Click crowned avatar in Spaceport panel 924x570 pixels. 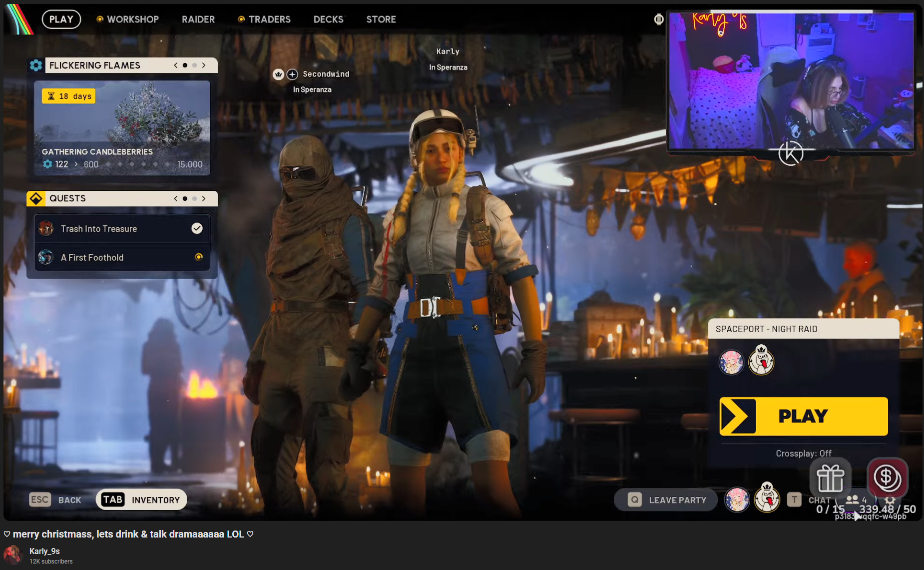pyautogui.click(x=761, y=360)
